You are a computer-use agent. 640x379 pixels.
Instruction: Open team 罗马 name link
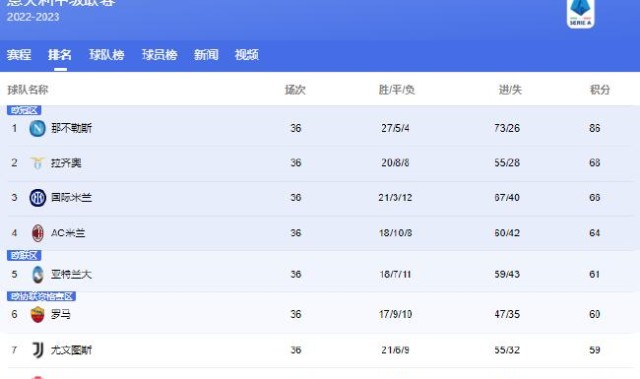click(61, 315)
